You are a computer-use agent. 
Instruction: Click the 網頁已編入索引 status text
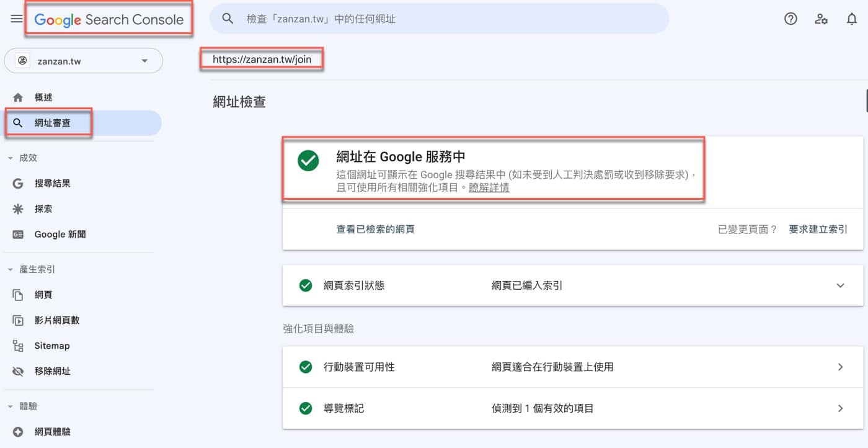(527, 285)
